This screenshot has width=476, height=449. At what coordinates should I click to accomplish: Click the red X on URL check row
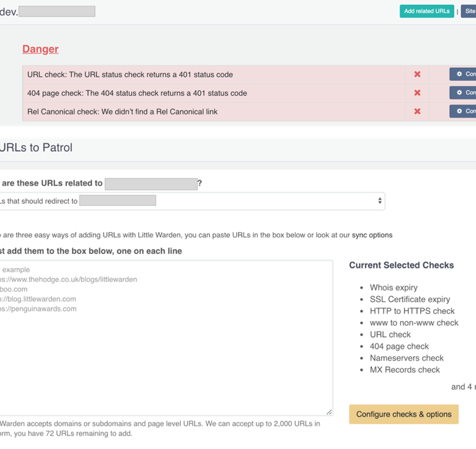pyautogui.click(x=417, y=75)
